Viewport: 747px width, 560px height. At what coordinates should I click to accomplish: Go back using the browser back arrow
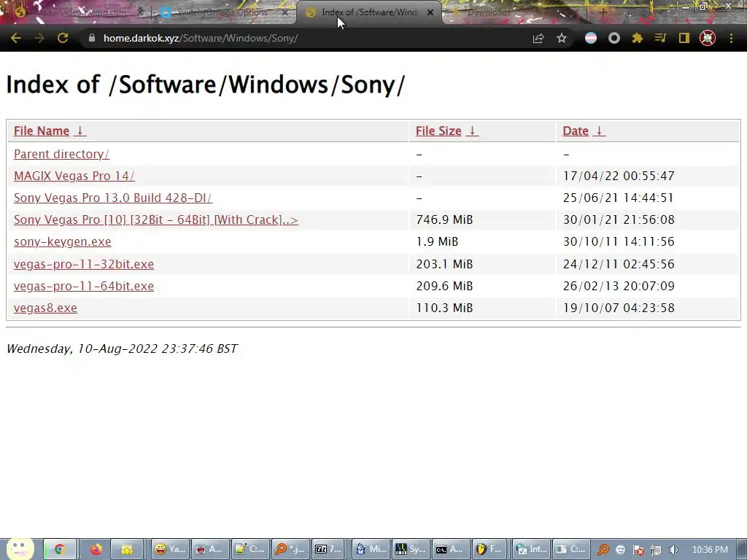click(16, 38)
